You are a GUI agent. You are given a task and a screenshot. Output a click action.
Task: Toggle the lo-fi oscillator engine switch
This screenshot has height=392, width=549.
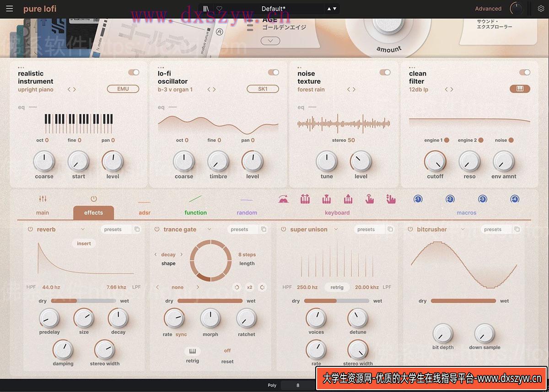point(273,72)
